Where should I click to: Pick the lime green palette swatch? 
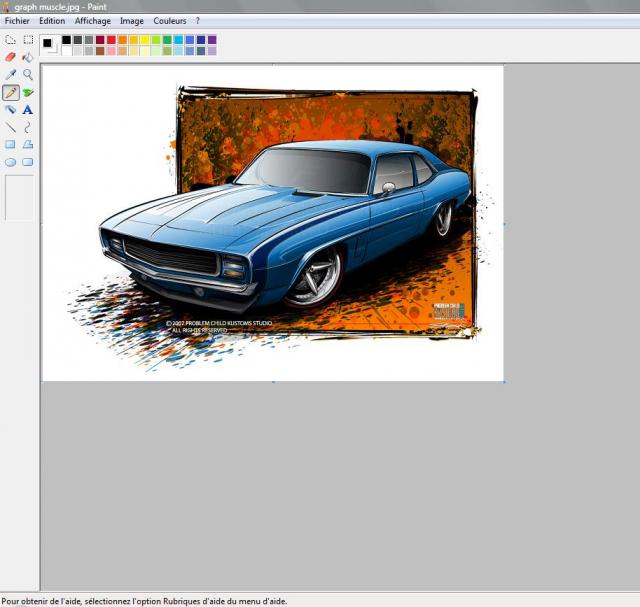(x=156, y=40)
